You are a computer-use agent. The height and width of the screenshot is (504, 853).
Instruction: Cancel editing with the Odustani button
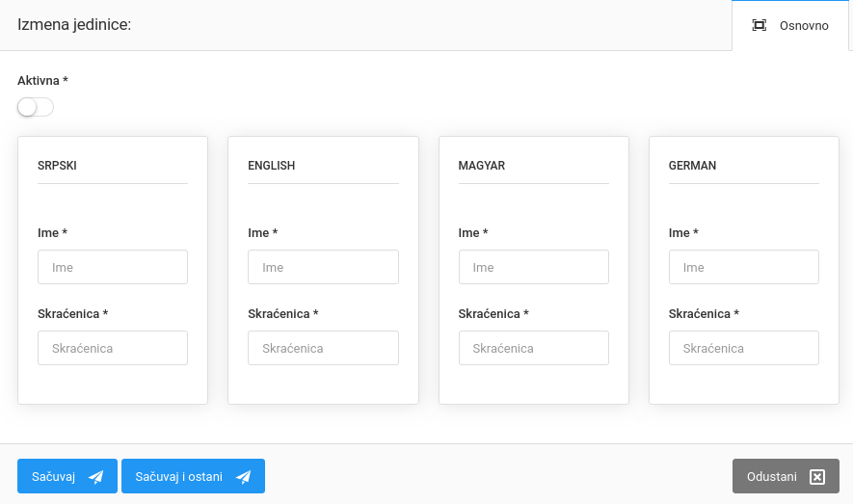coord(785,476)
